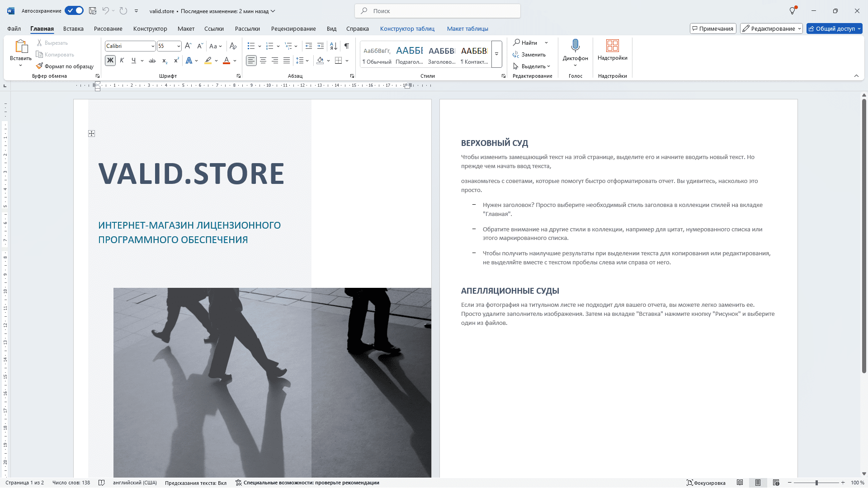This screenshot has width=868, height=488.
Task: Click the clear formatting icon
Action: pos(233,46)
